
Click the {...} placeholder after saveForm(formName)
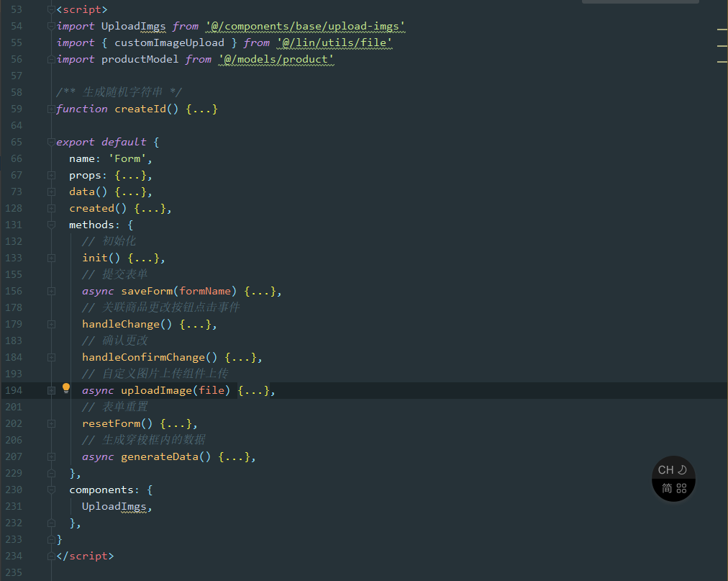(x=260, y=292)
